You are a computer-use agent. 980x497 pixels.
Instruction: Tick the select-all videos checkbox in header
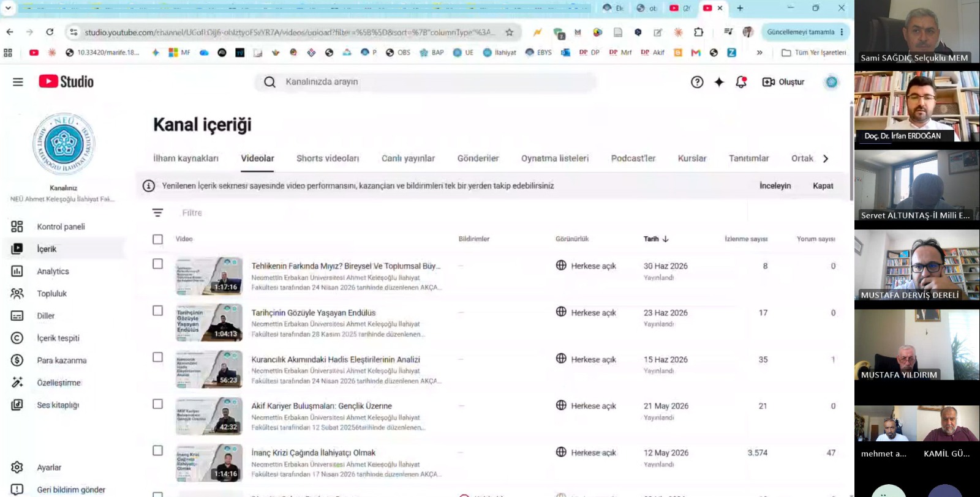[157, 239]
